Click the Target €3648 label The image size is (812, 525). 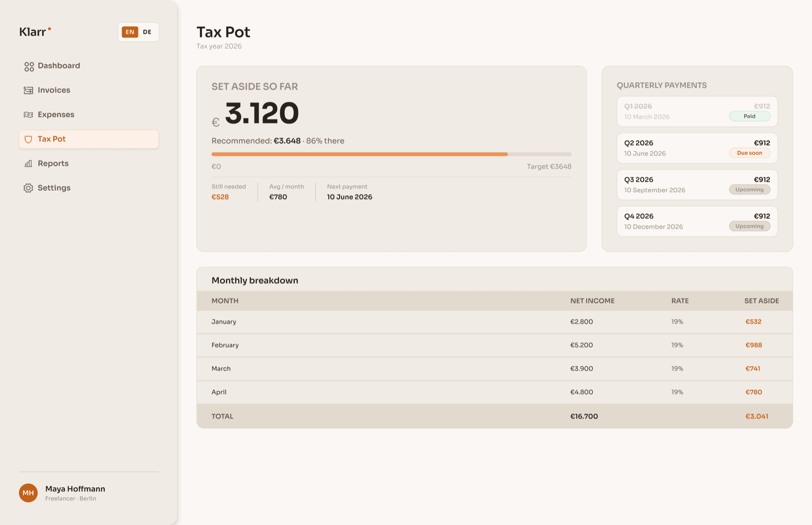(549, 167)
